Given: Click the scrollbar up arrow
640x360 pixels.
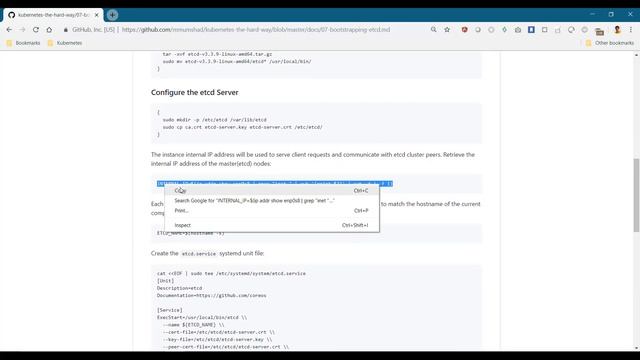Looking at the screenshot, I should coord(636,55).
